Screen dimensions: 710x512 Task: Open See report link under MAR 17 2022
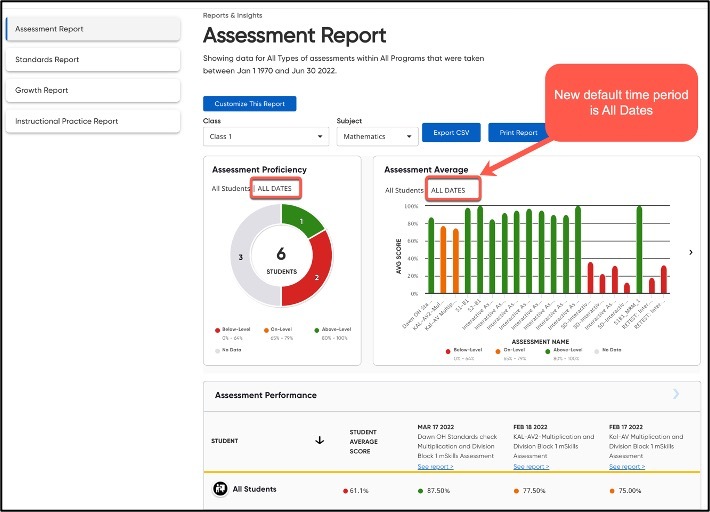pyautogui.click(x=435, y=466)
